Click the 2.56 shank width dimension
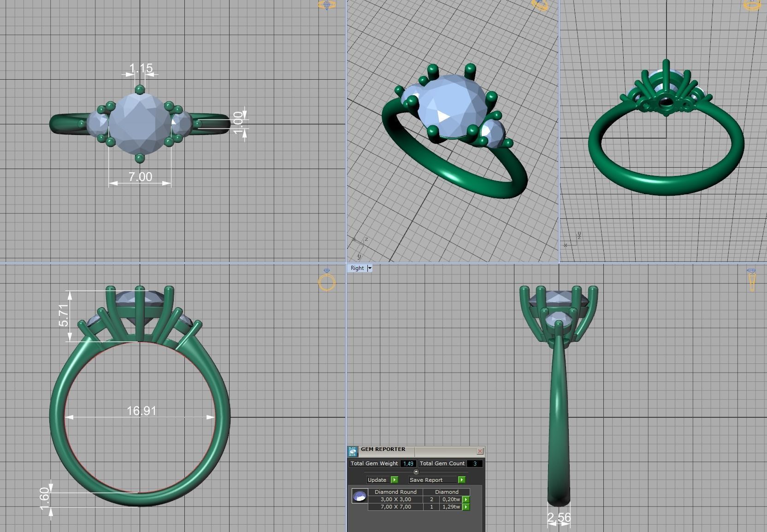Viewport: 767px width, 532px height. [x=559, y=518]
